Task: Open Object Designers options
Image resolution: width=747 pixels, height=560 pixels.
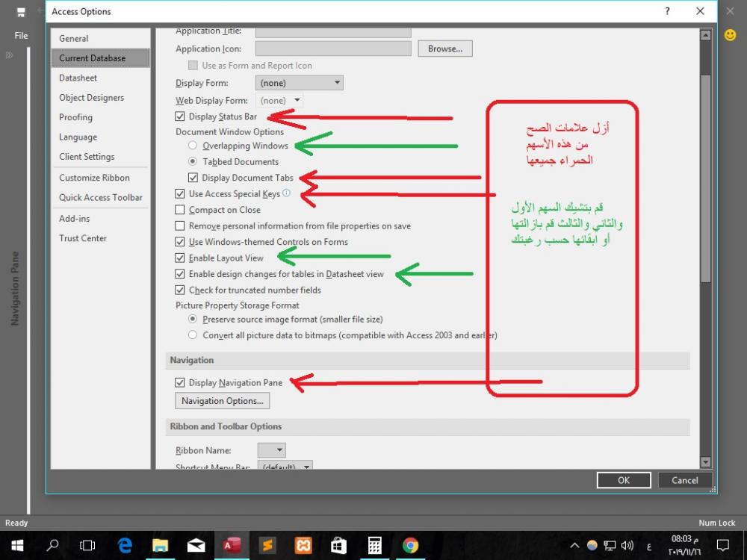Action: [101, 98]
